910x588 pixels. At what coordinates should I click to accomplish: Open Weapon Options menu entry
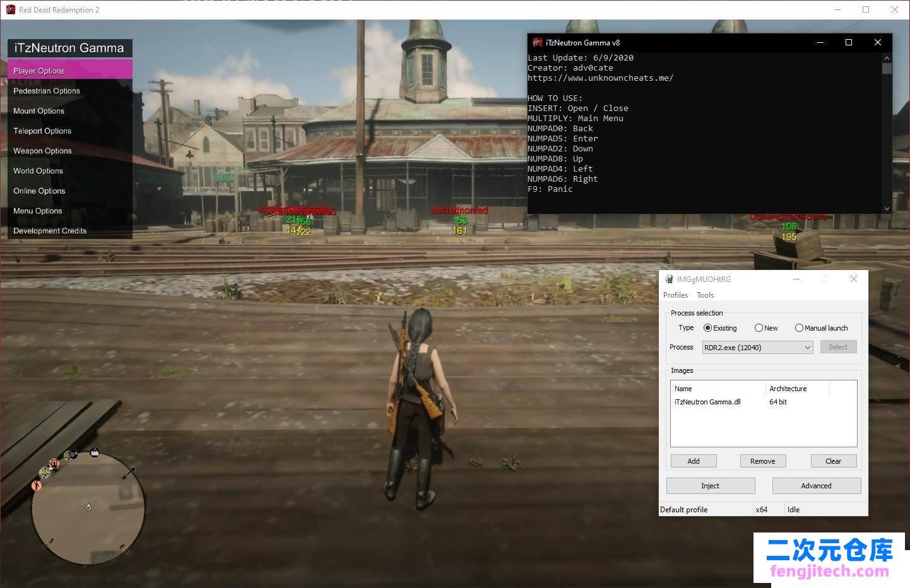pos(70,151)
